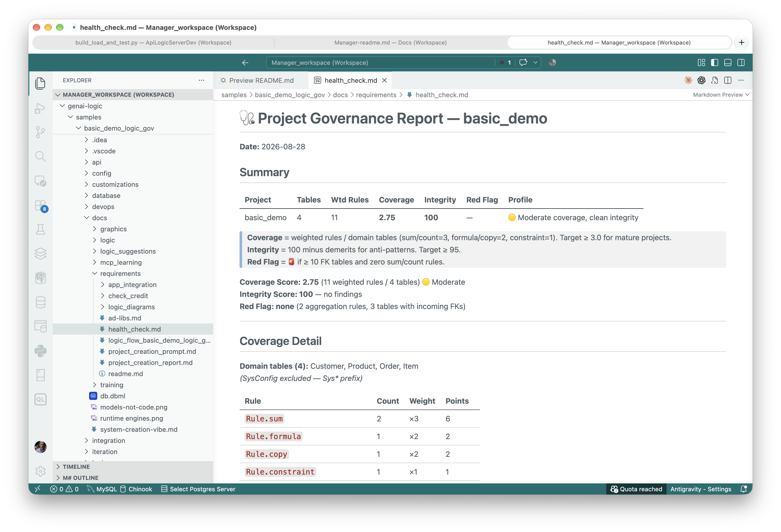This screenshot has height=532, width=781.
Task: Split the editor right
Action: (x=728, y=80)
